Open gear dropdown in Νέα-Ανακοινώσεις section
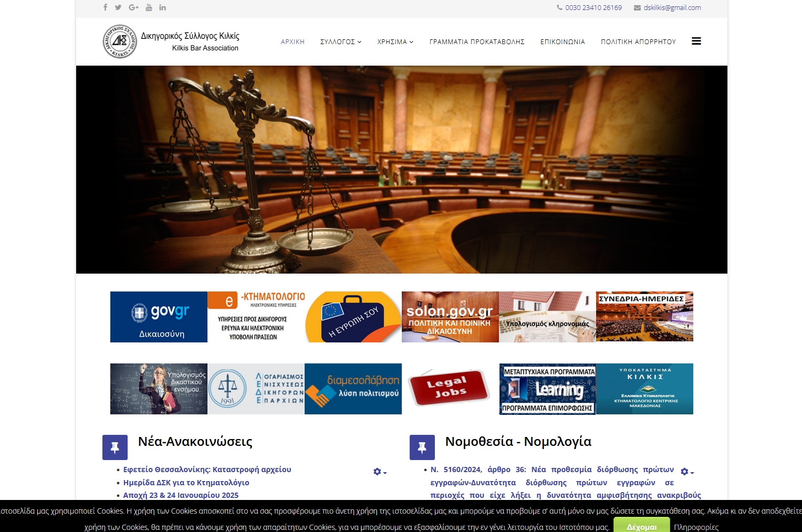 tap(380, 472)
